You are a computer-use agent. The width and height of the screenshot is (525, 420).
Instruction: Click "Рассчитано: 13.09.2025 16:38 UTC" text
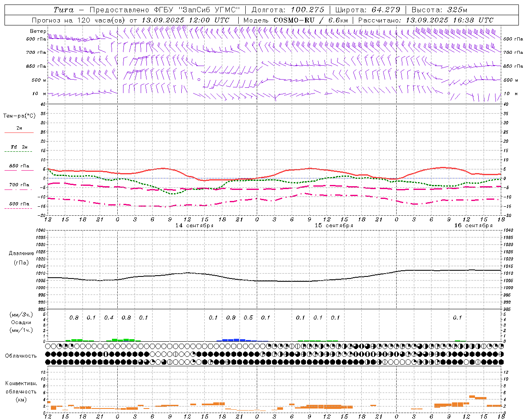point(426,20)
